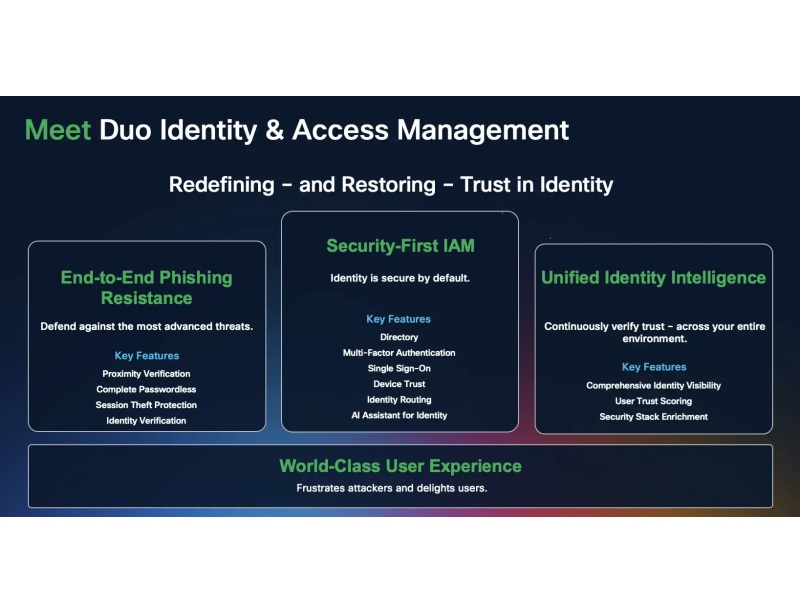The height and width of the screenshot is (598, 800).
Task: Click the "Proximity Verification" feature
Action: 146,374
